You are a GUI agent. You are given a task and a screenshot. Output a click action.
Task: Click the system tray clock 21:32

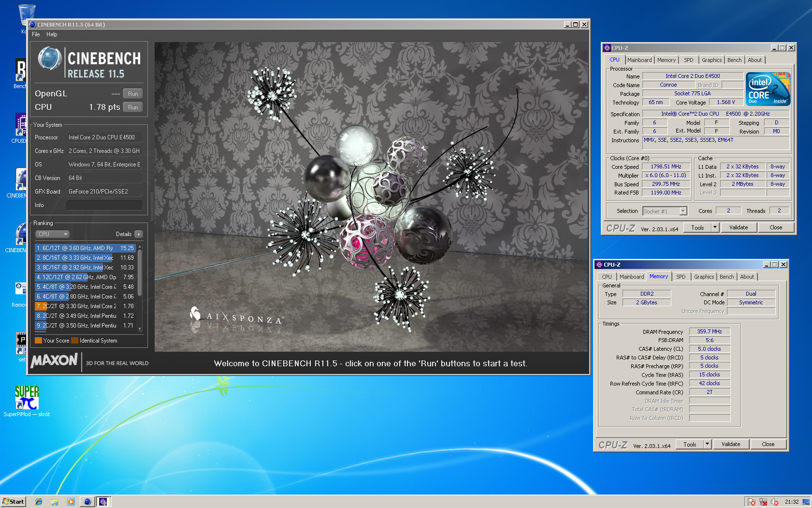click(792, 502)
